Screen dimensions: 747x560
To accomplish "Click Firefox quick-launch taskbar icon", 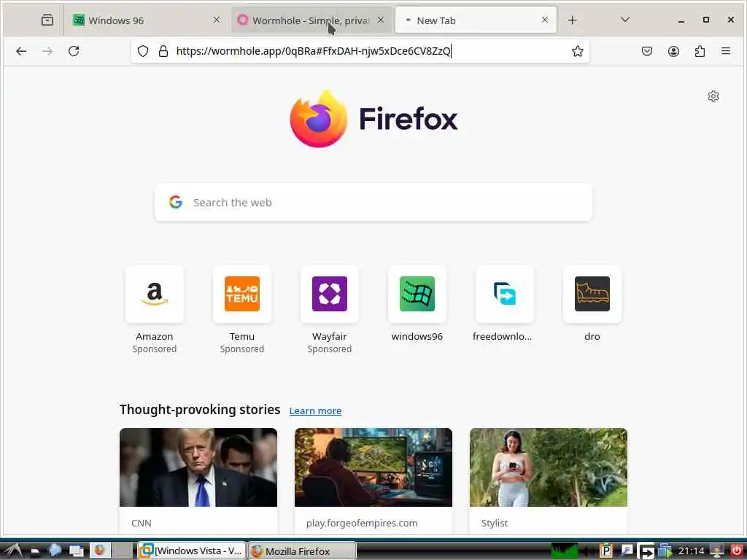I will click(x=99, y=551).
